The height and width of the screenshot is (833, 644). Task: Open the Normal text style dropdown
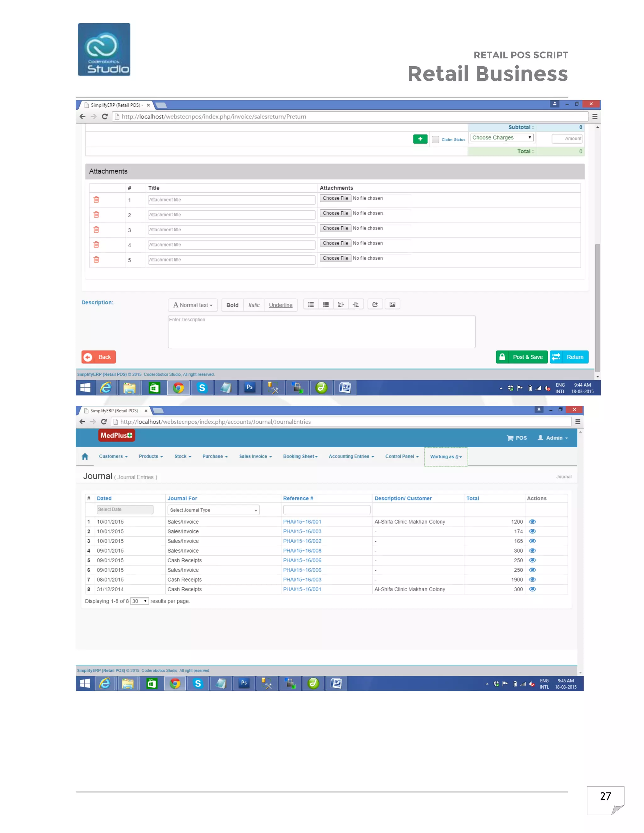pos(193,305)
